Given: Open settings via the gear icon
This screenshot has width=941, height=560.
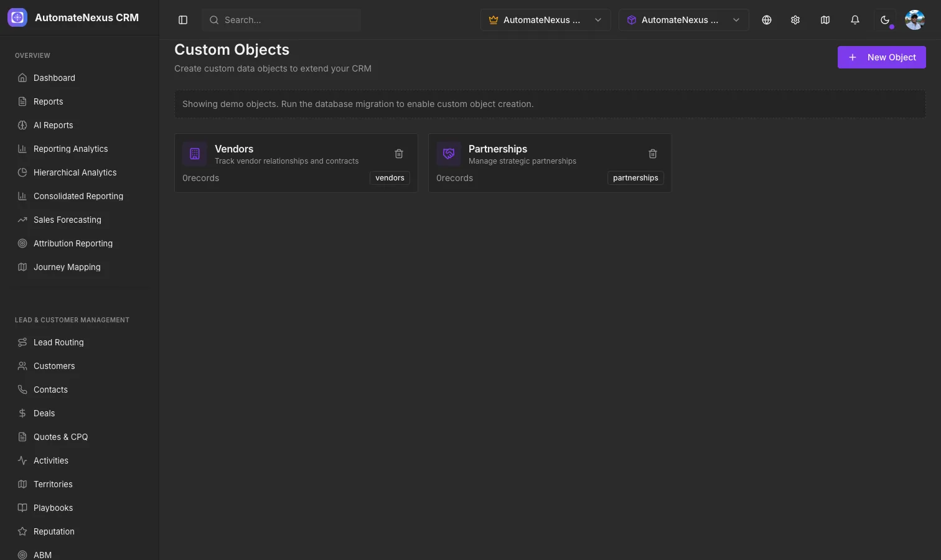Looking at the screenshot, I should 795,20.
